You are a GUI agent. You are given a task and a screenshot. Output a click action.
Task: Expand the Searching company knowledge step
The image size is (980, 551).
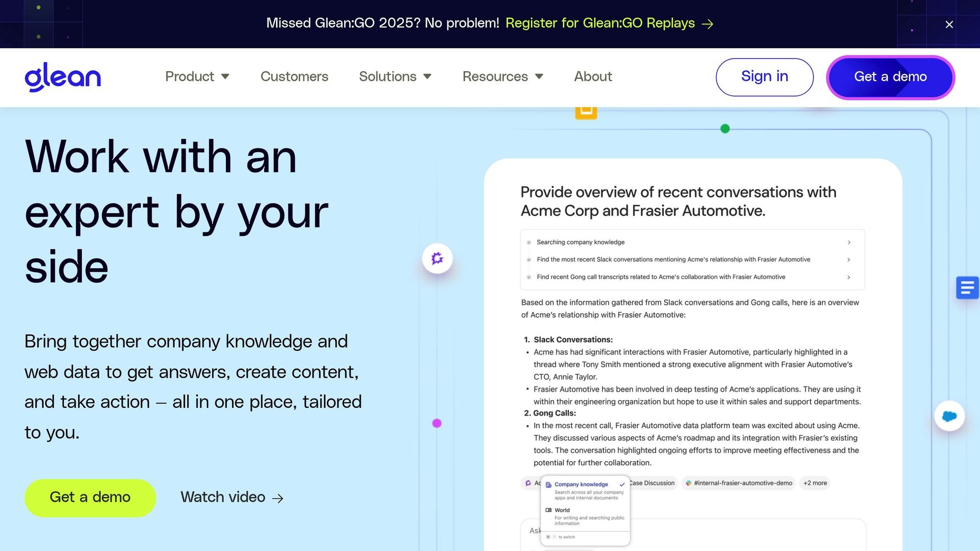tap(692, 242)
